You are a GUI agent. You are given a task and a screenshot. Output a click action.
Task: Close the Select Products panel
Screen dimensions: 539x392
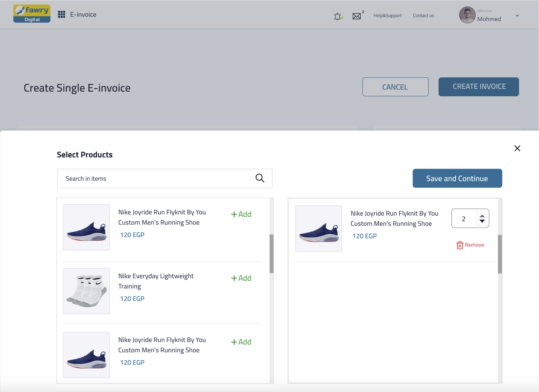(517, 148)
